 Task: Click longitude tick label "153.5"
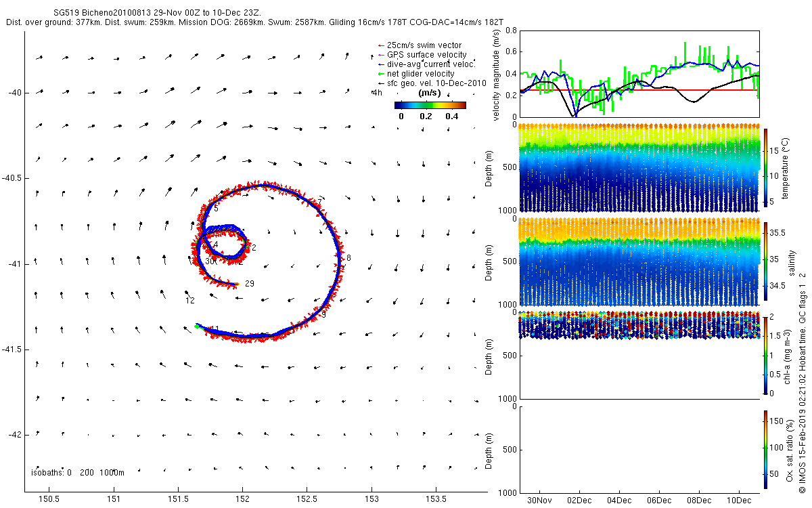point(435,499)
